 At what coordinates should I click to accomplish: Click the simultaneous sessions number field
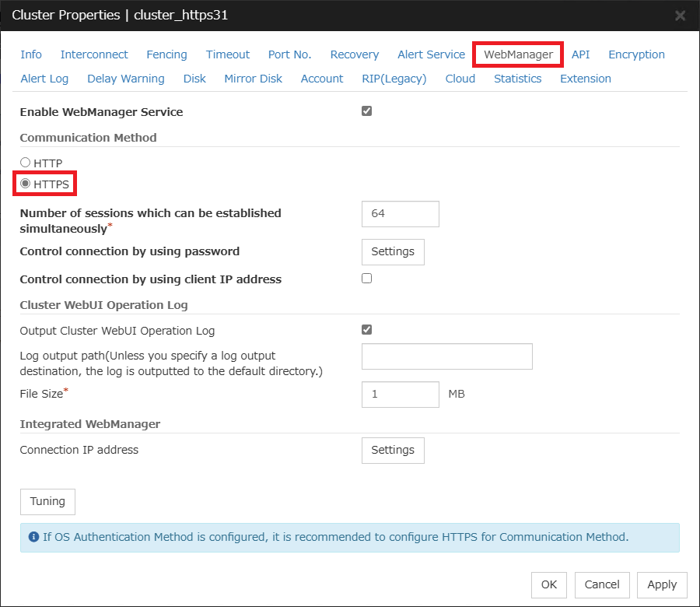400,213
